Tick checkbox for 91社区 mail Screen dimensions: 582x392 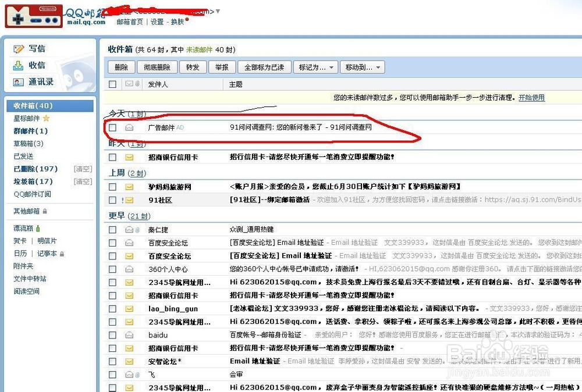(x=112, y=200)
